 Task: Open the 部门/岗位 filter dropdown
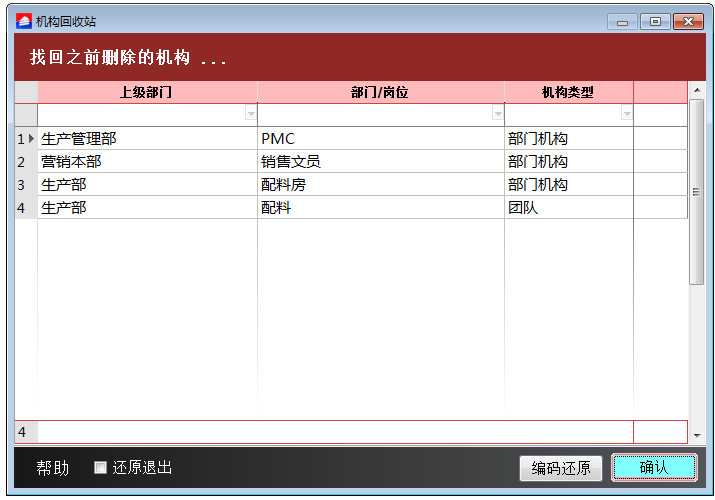[x=498, y=113]
